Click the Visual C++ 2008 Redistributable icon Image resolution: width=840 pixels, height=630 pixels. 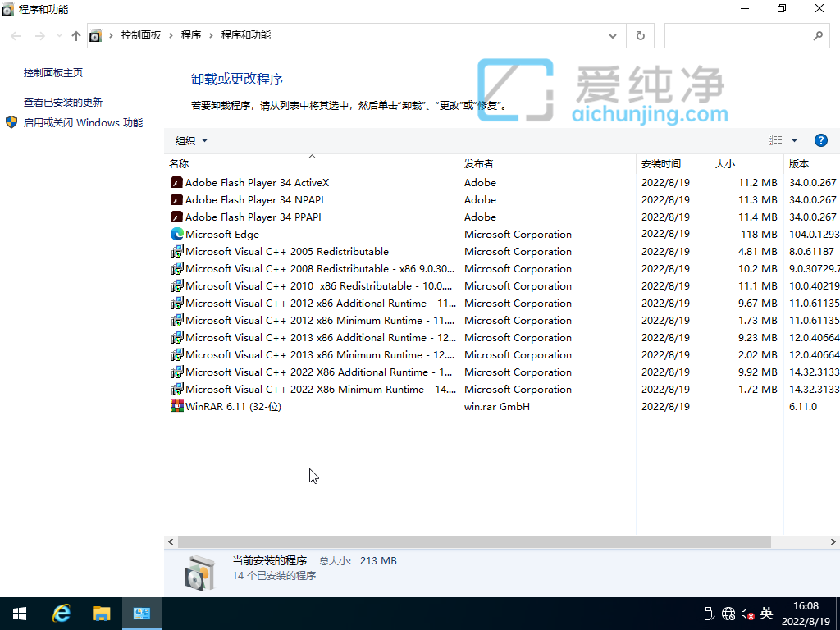click(177, 268)
